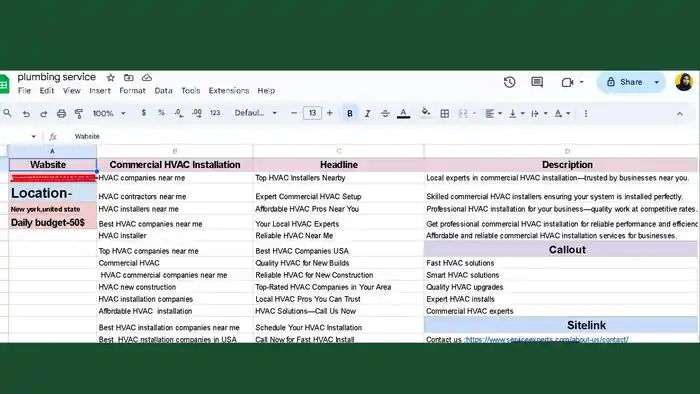Click the Share button
Image resolution: width=700 pixels, height=394 pixels.
(625, 82)
